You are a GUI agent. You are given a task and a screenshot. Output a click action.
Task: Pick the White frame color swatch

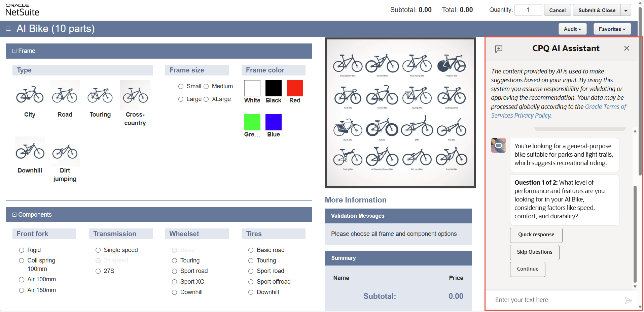tap(252, 88)
